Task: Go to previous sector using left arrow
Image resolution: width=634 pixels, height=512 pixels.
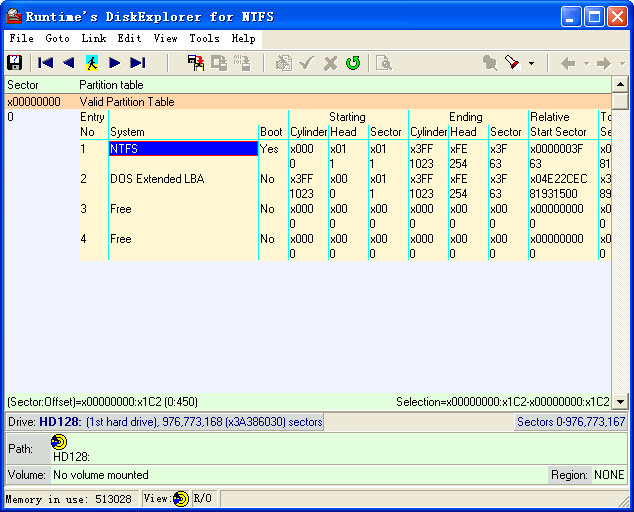Action: pos(68,63)
